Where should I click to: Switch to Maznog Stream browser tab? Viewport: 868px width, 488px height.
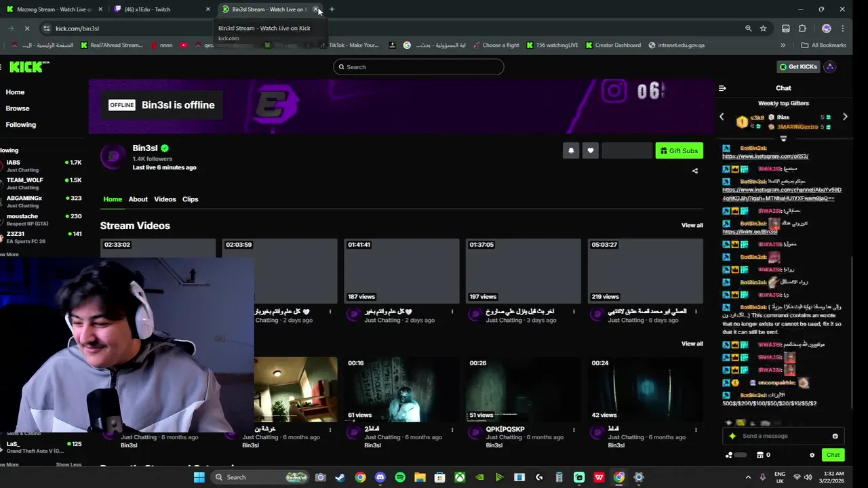point(54,9)
